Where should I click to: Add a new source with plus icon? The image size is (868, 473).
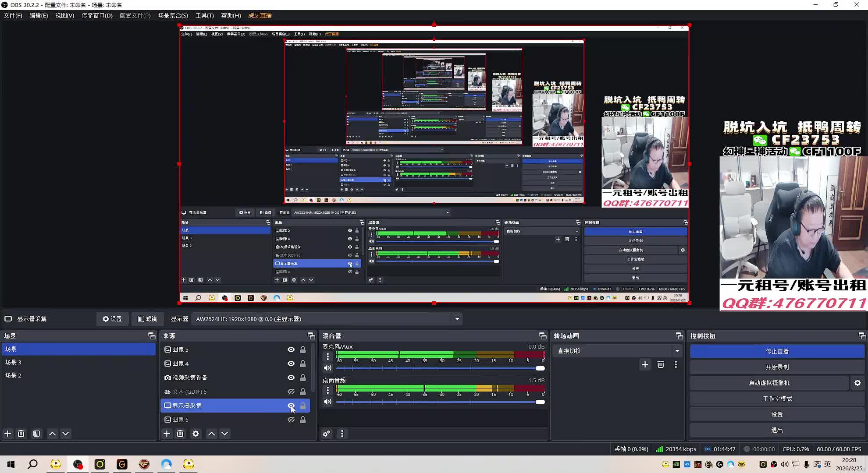tap(167, 434)
